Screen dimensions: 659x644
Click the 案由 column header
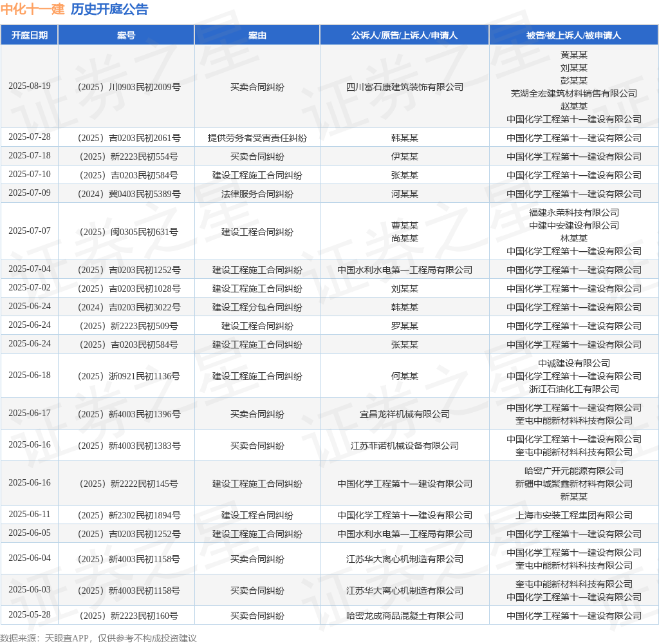[257, 35]
